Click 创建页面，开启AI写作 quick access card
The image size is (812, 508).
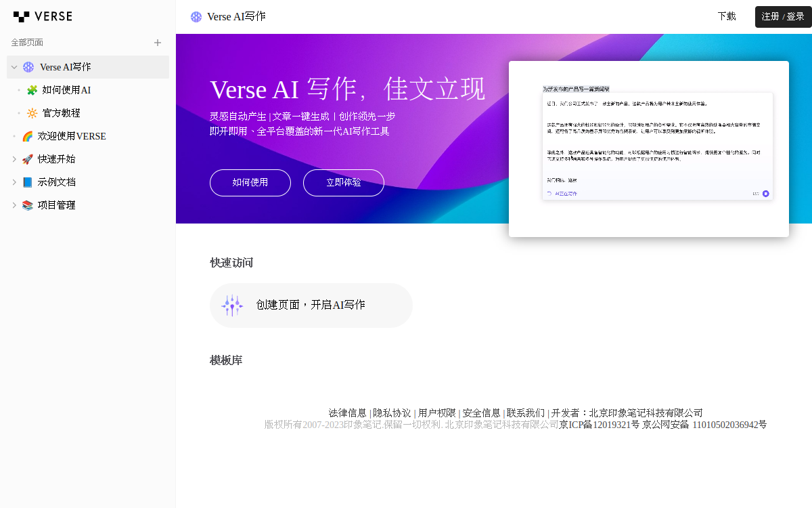[x=311, y=305]
